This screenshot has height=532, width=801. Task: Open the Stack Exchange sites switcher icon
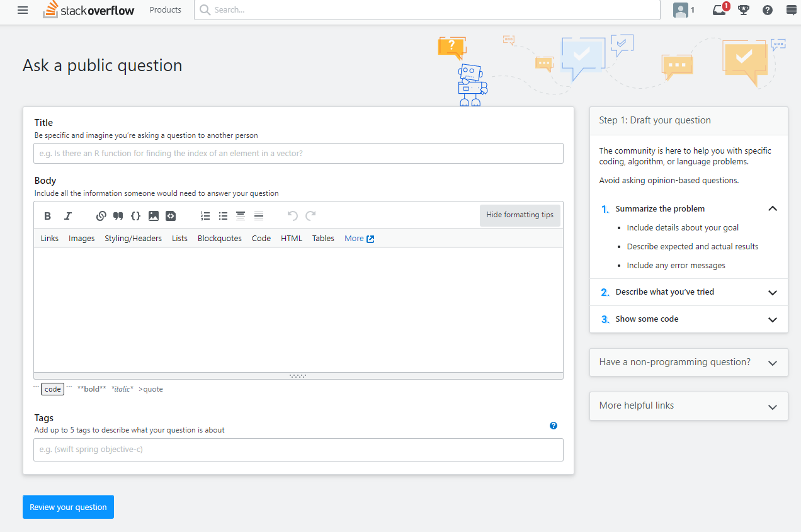tap(792, 10)
